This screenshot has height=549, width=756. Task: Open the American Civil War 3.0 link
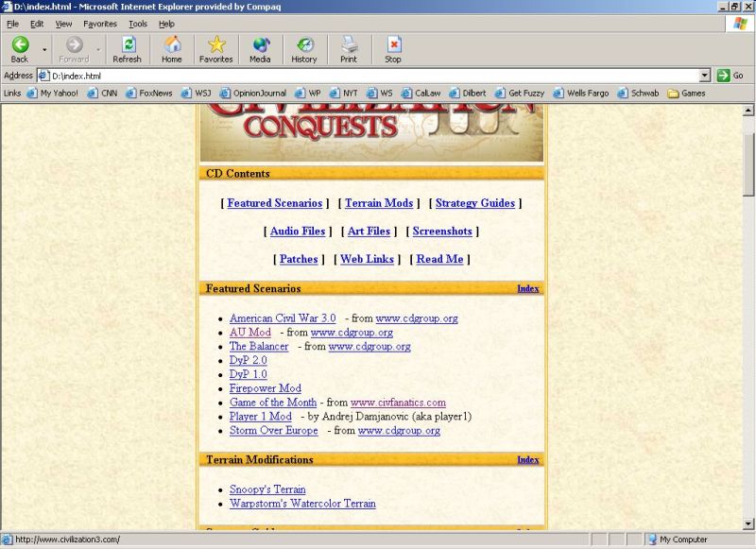(x=283, y=318)
